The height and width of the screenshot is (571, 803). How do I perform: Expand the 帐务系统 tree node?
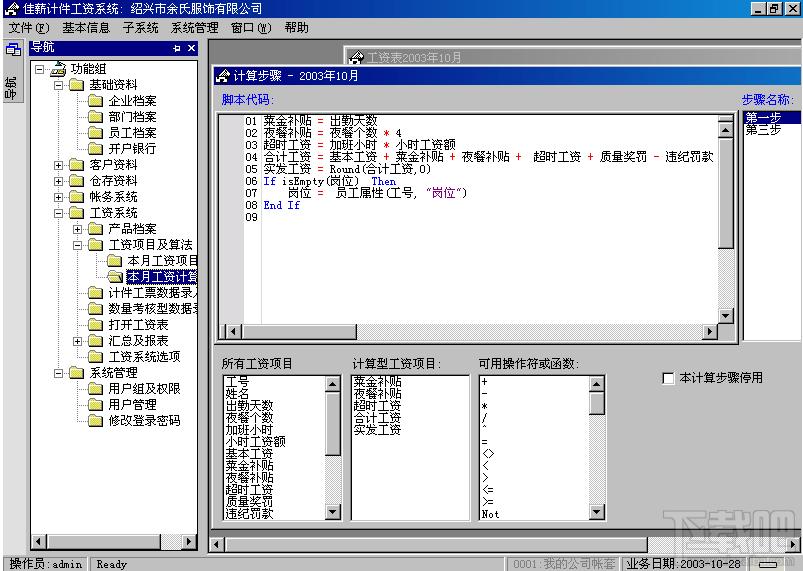[58, 197]
